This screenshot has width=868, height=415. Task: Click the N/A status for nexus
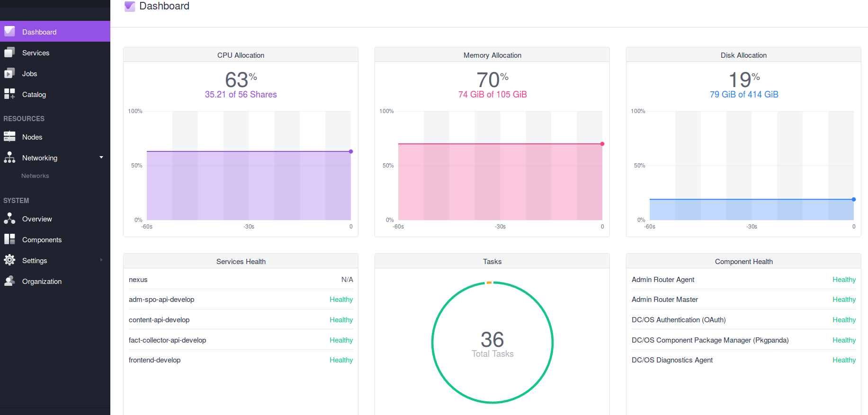click(347, 280)
